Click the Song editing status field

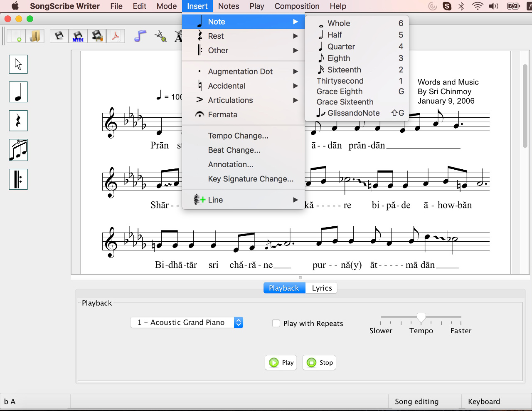(x=425, y=401)
